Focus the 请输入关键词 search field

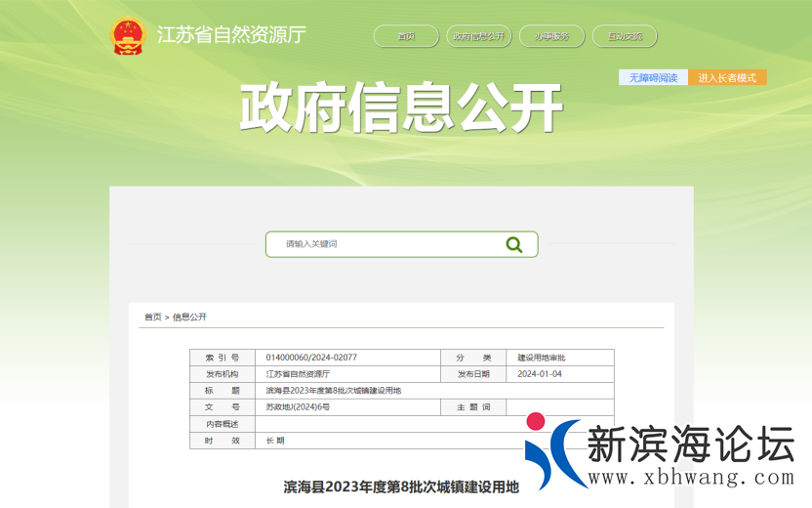[386, 244]
